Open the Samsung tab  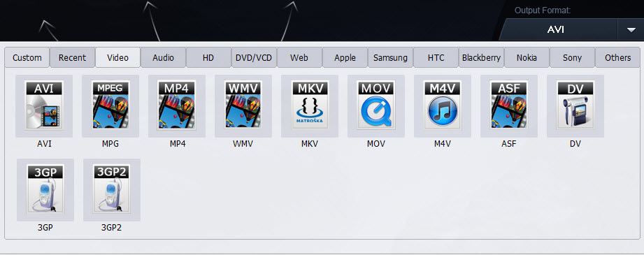(x=391, y=57)
